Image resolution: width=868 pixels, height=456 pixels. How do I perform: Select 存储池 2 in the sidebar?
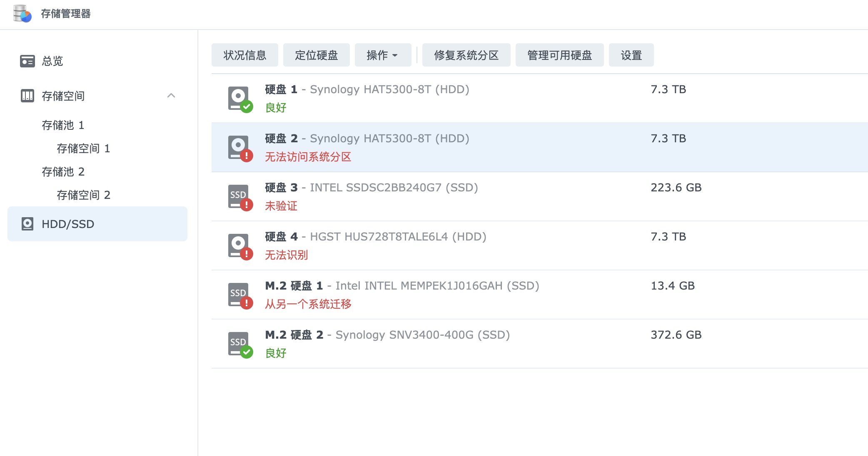63,172
